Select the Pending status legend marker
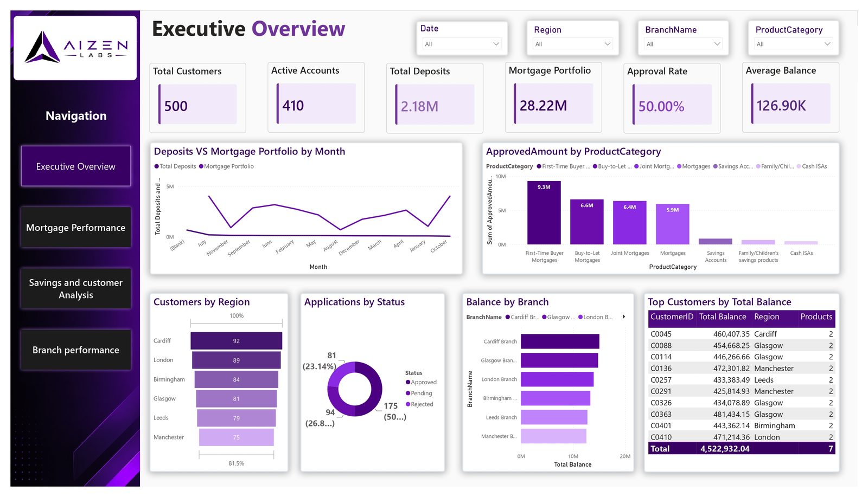The width and height of the screenshot is (868, 497). 408,393
